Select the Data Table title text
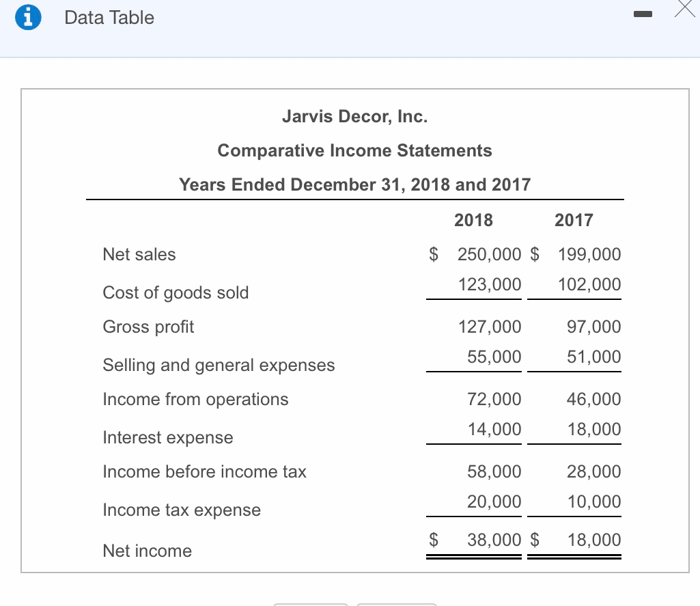700x606 pixels. tap(109, 18)
